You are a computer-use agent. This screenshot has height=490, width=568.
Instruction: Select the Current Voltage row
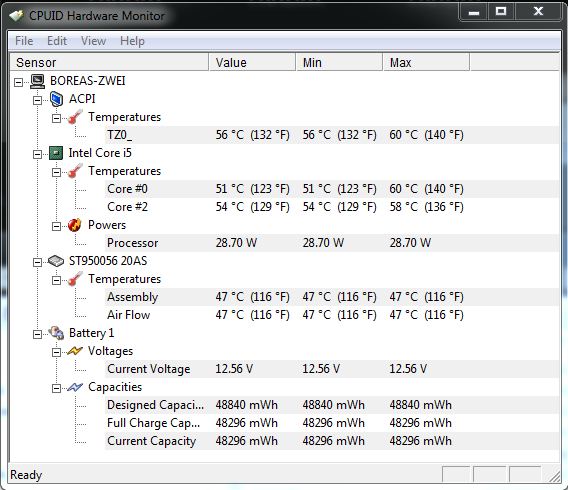point(331,369)
